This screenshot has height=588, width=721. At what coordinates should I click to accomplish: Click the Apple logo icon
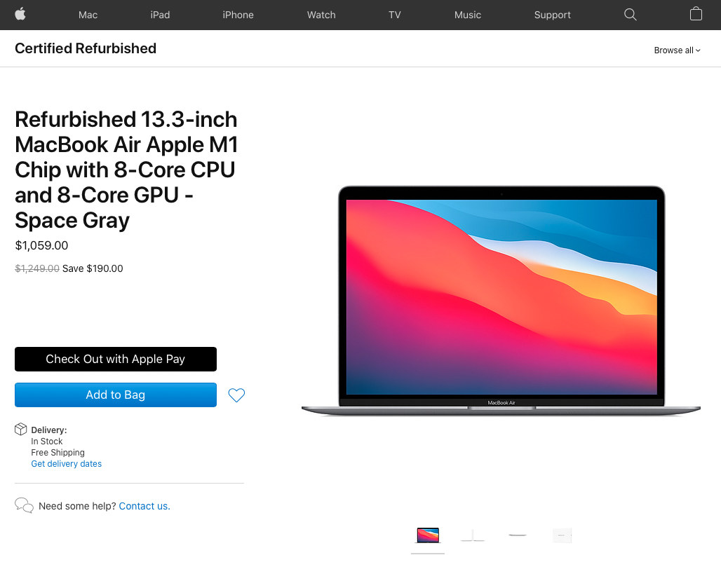(x=20, y=14)
